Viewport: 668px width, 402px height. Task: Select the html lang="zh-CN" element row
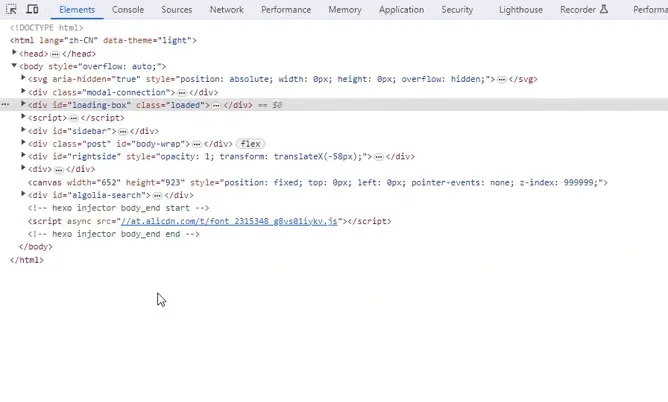[x=103, y=40]
